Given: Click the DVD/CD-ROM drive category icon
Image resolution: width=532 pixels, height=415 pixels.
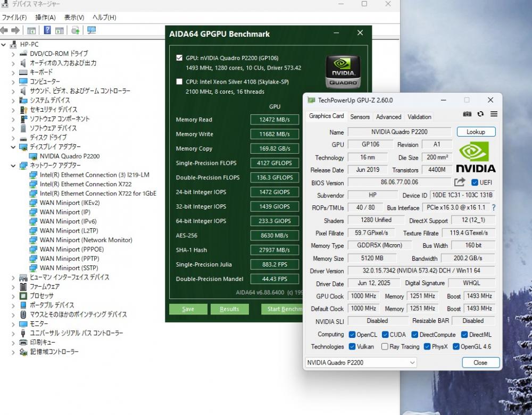Looking at the screenshot, I should (x=23, y=54).
